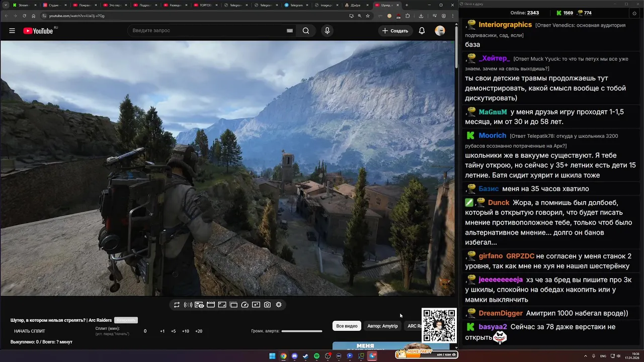Click the screenshot camera icon below video
The width and height of the screenshot is (644, 362).
pyautogui.click(x=268, y=305)
